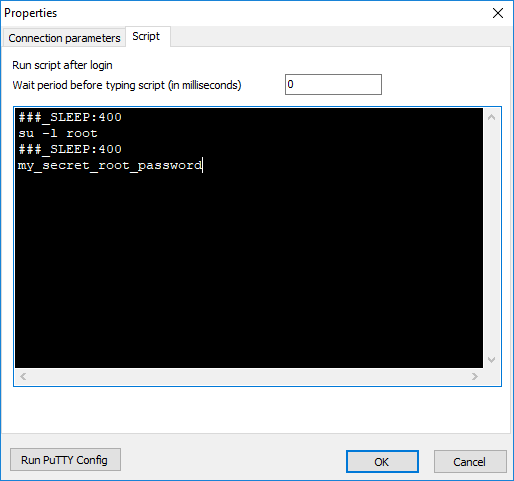The width and height of the screenshot is (514, 481).
Task: Click the 'Wait period before typing script' label
Action: [x=127, y=85]
